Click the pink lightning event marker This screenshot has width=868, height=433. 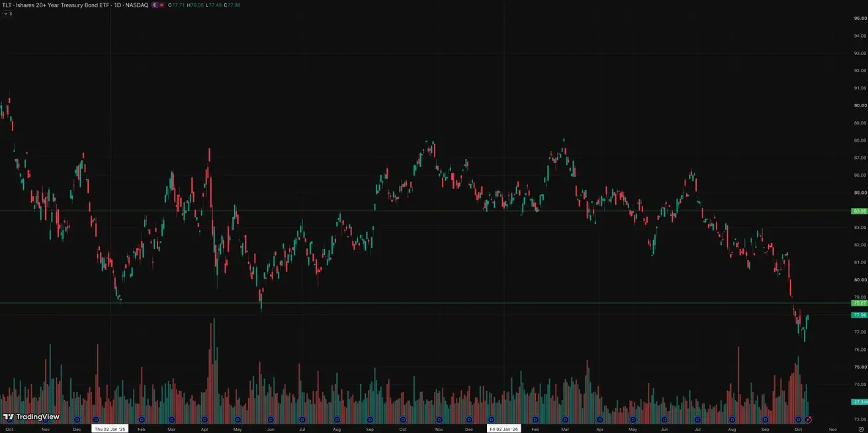click(808, 420)
